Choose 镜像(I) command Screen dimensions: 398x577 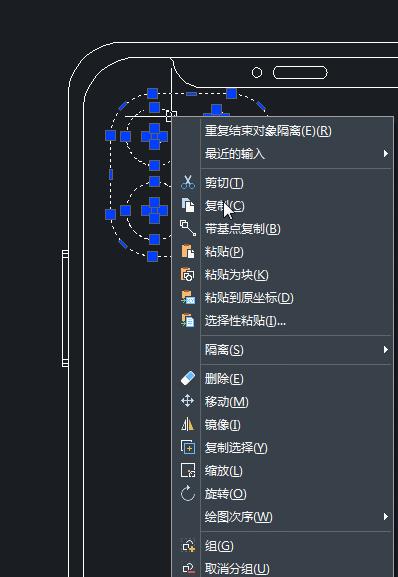coord(283,424)
